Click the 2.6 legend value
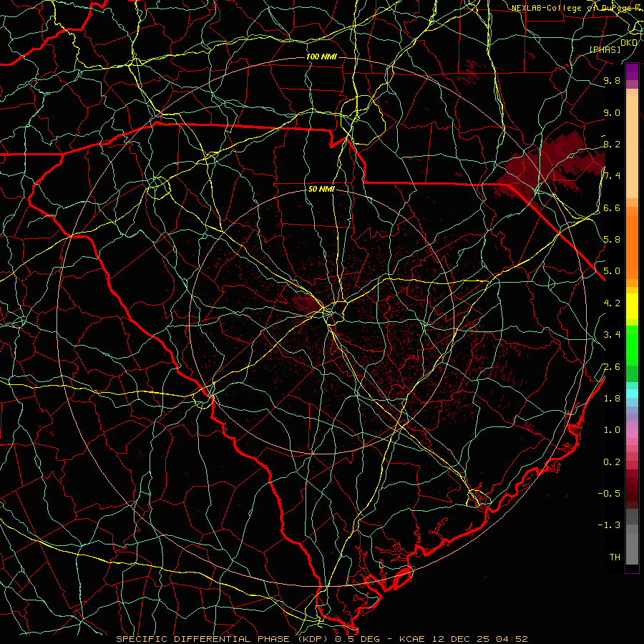The height and width of the screenshot is (644, 644). click(x=612, y=367)
